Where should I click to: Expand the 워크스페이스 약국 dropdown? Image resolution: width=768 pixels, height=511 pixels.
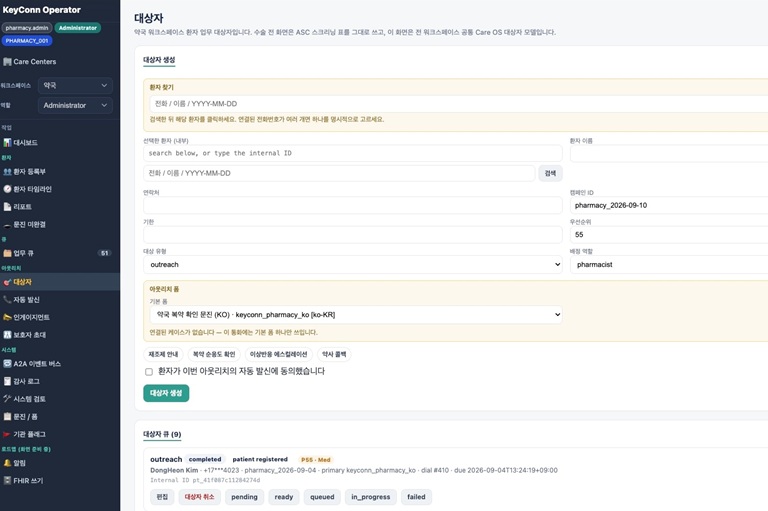coord(75,85)
